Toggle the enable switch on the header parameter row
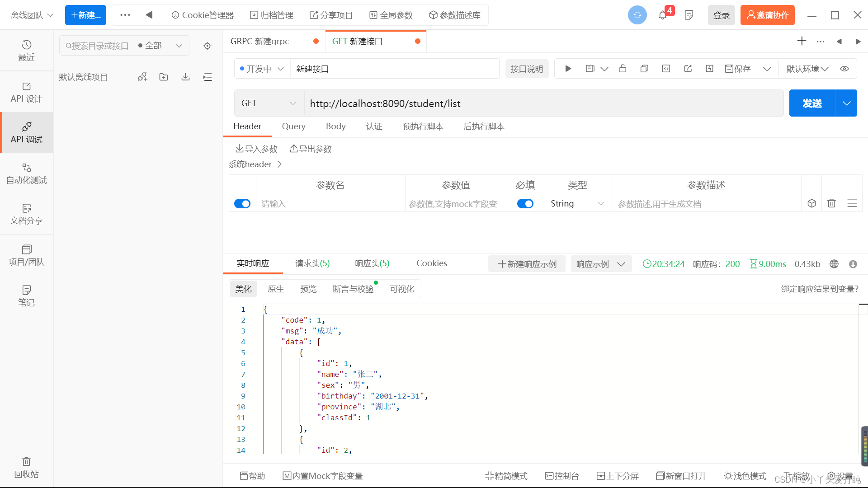Viewport: 868px width, 488px height. click(x=242, y=204)
